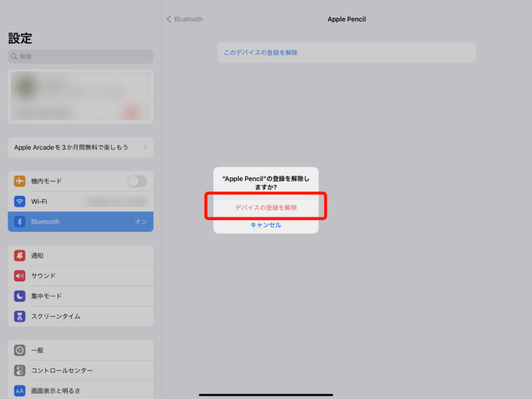Tap the General gear icon
The image size is (532, 399).
click(x=20, y=351)
